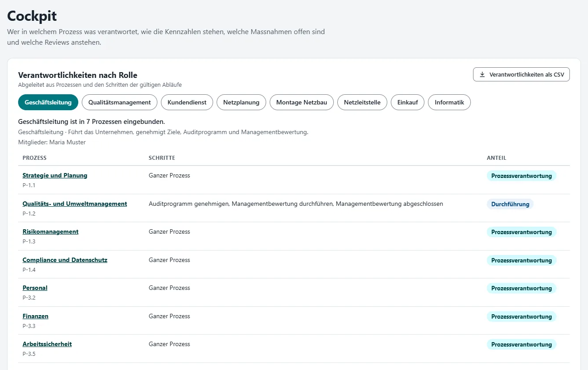The height and width of the screenshot is (370, 588).
Task: Click the Durchführung badge
Action: (510, 204)
